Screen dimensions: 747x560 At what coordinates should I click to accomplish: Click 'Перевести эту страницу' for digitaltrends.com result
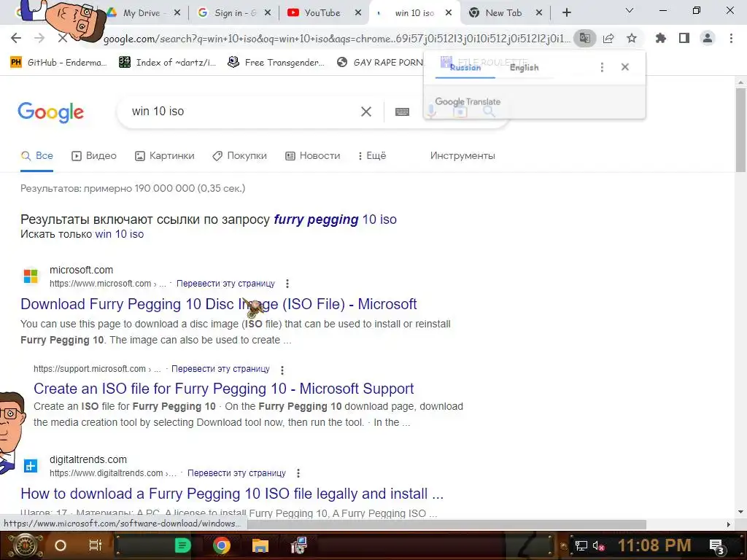click(236, 473)
